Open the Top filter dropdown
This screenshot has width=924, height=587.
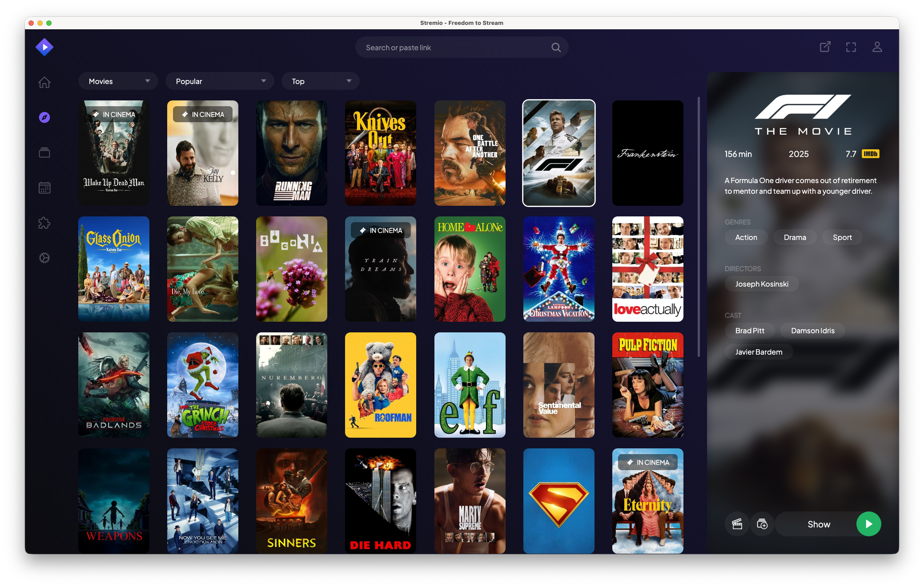coord(320,81)
